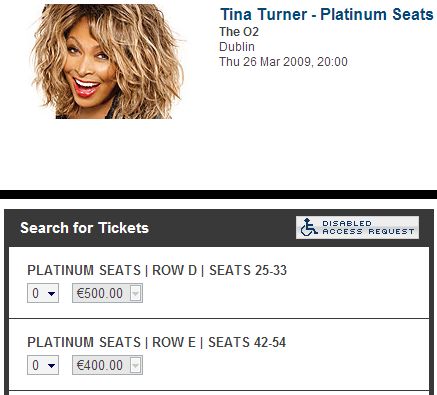Click the arrow on the Row E quantity dropdown

(x=51, y=366)
